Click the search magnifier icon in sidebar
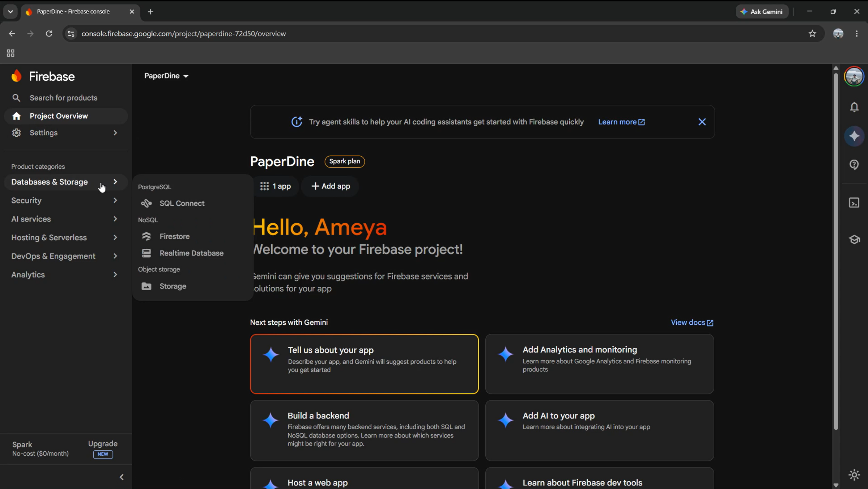 coord(16,98)
